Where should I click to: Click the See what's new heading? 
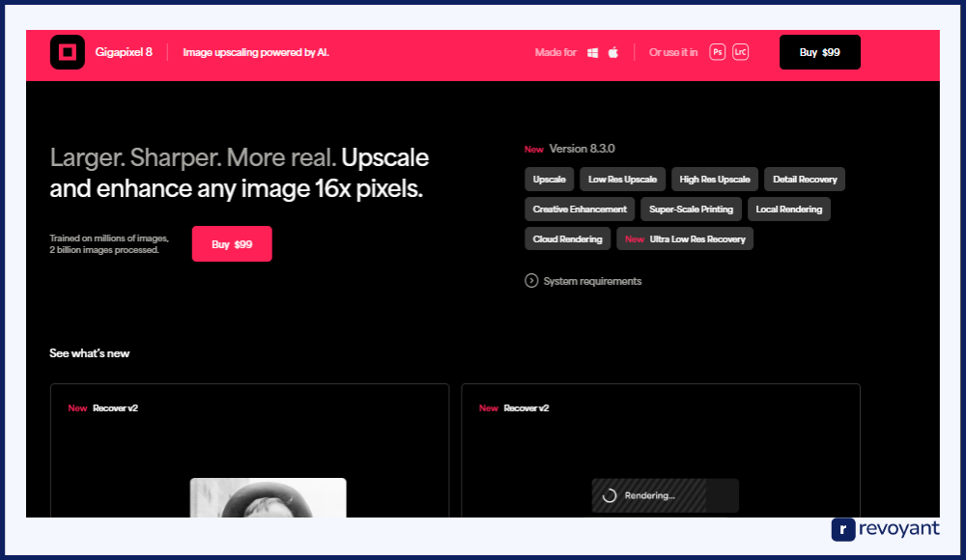point(89,353)
